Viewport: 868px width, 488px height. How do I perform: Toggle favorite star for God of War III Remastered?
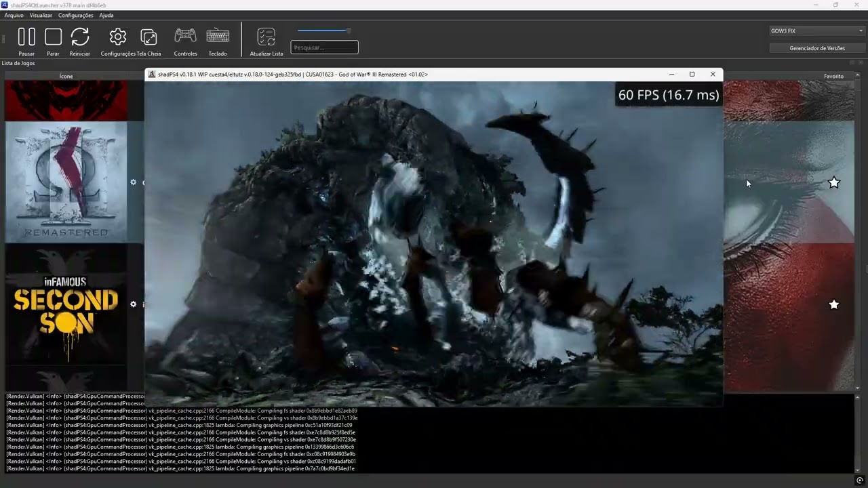coord(834,182)
